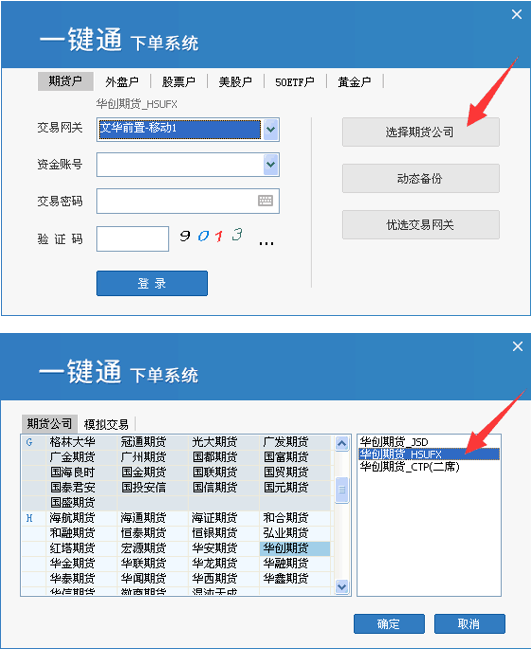Open the soft keyboard icon in password field

(265, 201)
